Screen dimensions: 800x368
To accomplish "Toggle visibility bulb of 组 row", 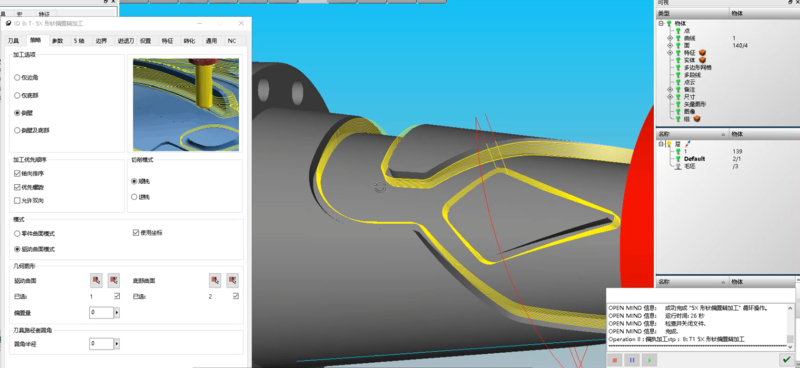I will [x=678, y=119].
